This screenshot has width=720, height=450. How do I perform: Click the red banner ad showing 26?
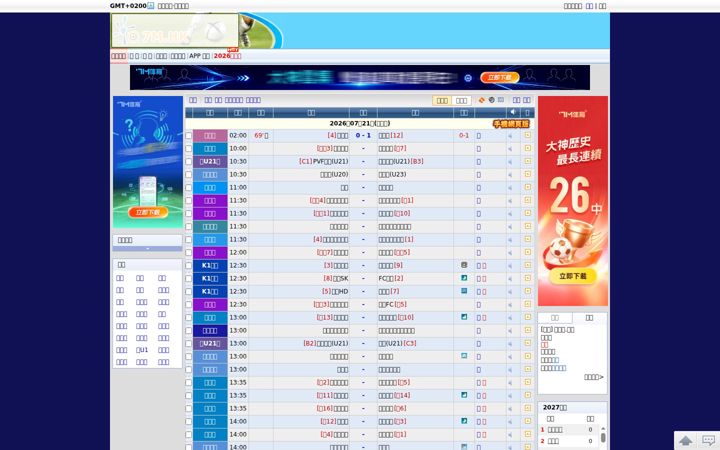(573, 201)
